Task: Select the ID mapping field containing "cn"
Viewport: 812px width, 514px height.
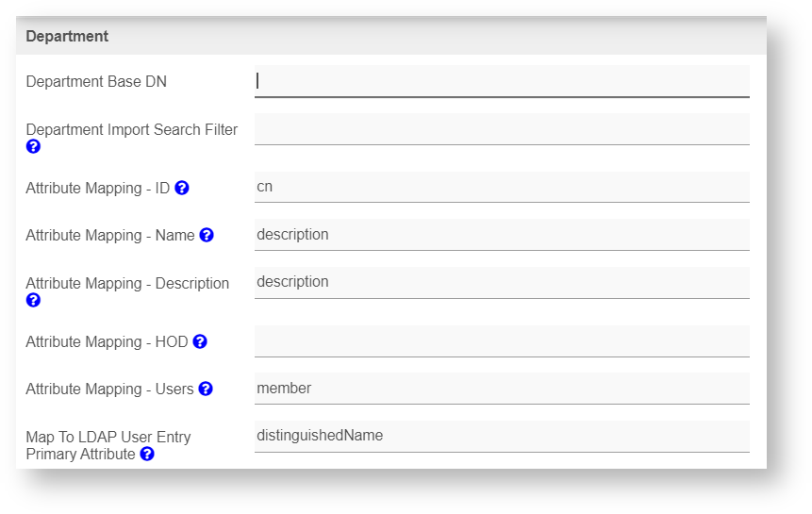Action: [502, 187]
